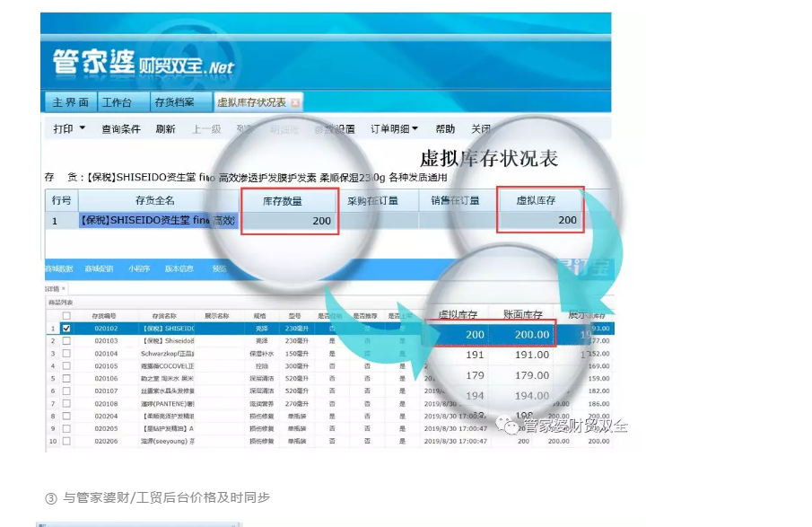This screenshot has height=527, width=812.
Task: Open the 打印 dropdown menu
Action: pos(69,128)
